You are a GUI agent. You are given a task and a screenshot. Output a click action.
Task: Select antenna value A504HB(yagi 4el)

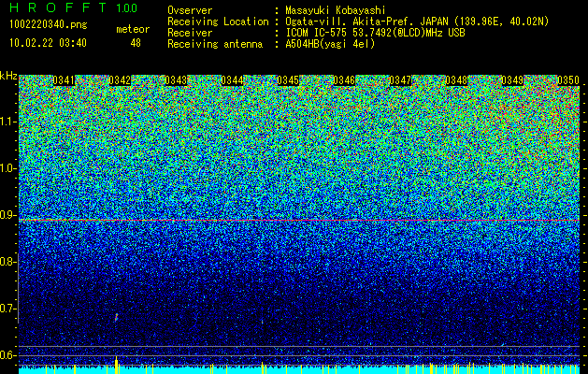pyautogui.click(x=330, y=44)
